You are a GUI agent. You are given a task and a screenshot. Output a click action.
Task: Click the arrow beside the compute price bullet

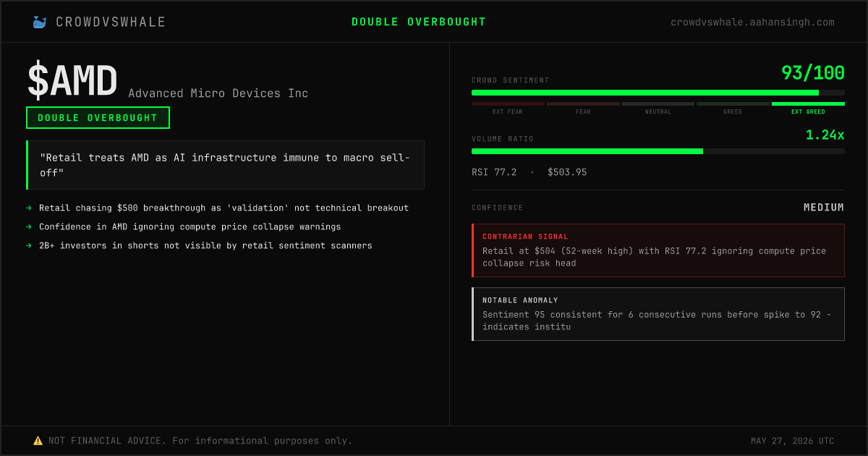point(29,227)
